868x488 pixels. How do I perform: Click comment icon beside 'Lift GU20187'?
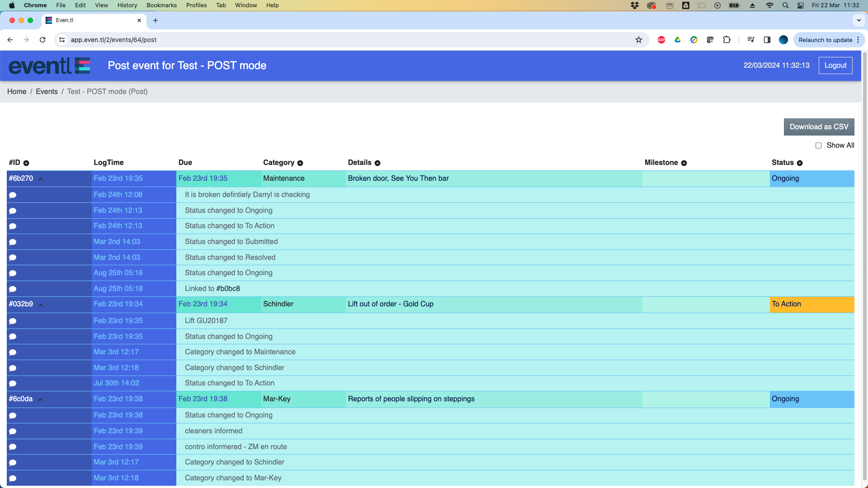(x=13, y=321)
